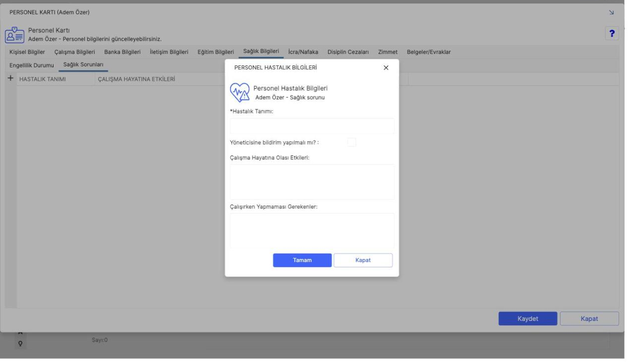Switch to the Çalışma Bilgileri tab
Image resolution: width=630 pixels, height=364 pixels.
75,52
